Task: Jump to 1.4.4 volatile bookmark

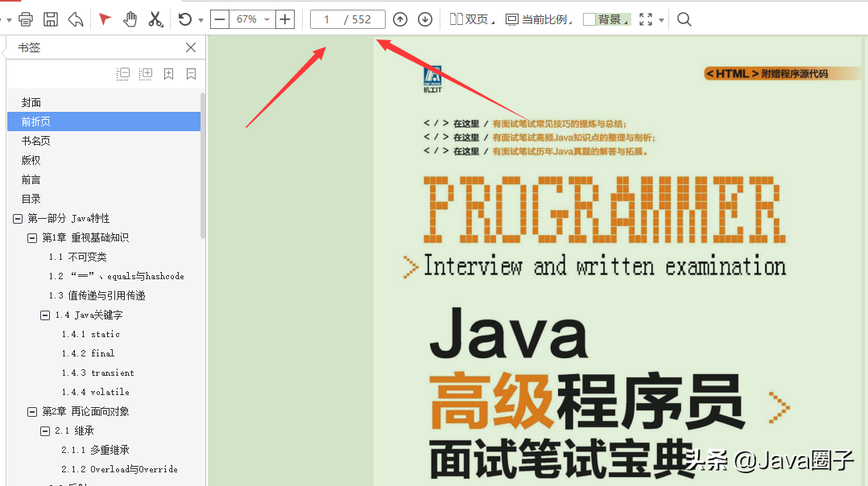Action: coord(96,392)
